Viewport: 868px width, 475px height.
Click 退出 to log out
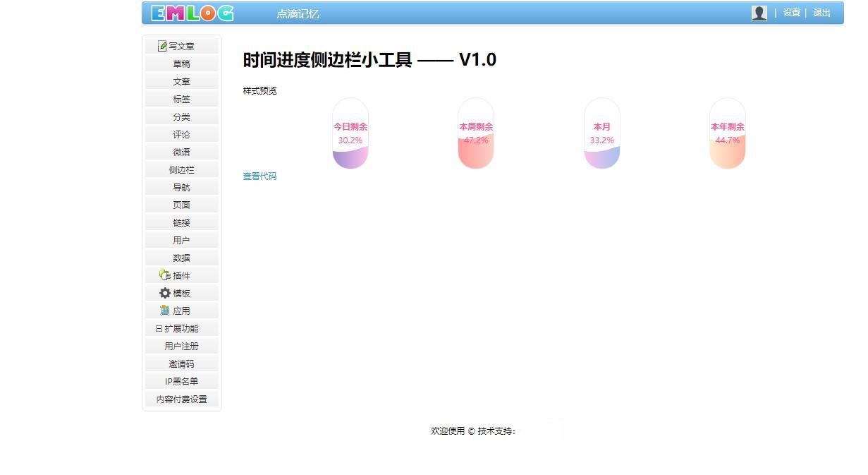pos(821,13)
